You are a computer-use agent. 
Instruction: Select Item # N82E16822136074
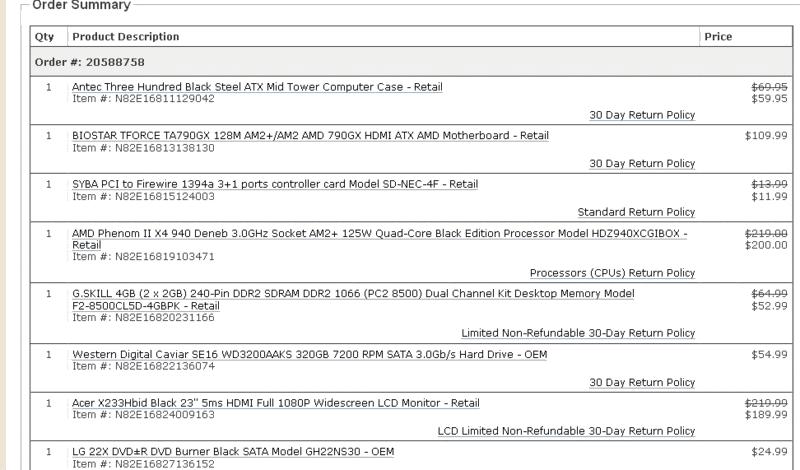tap(143, 366)
